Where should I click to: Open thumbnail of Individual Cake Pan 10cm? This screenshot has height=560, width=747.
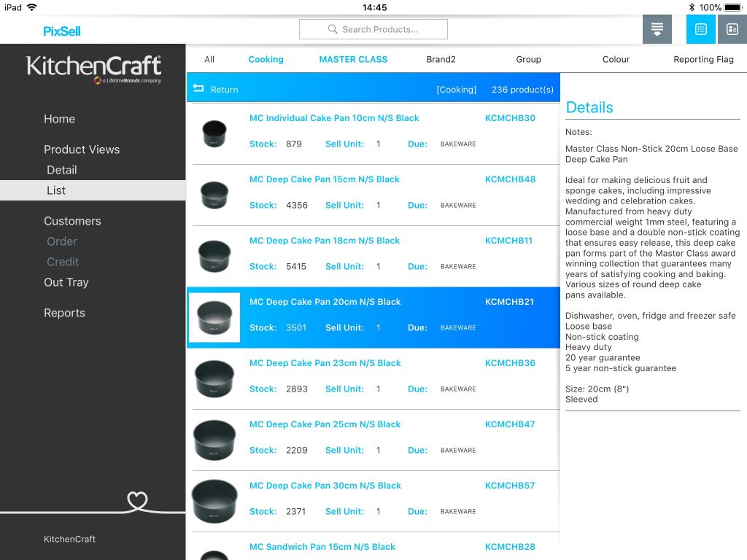[x=214, y=133]
